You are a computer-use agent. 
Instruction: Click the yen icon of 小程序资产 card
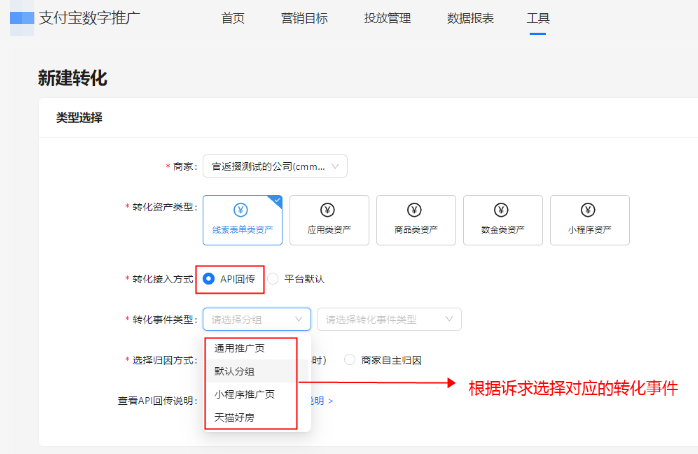pos(588,210)
